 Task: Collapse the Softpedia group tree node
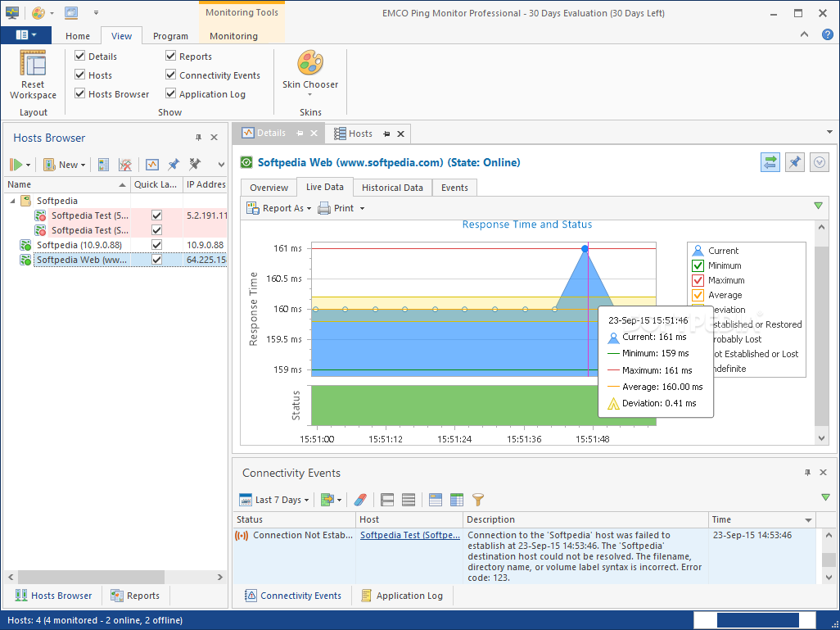[12, 201]
